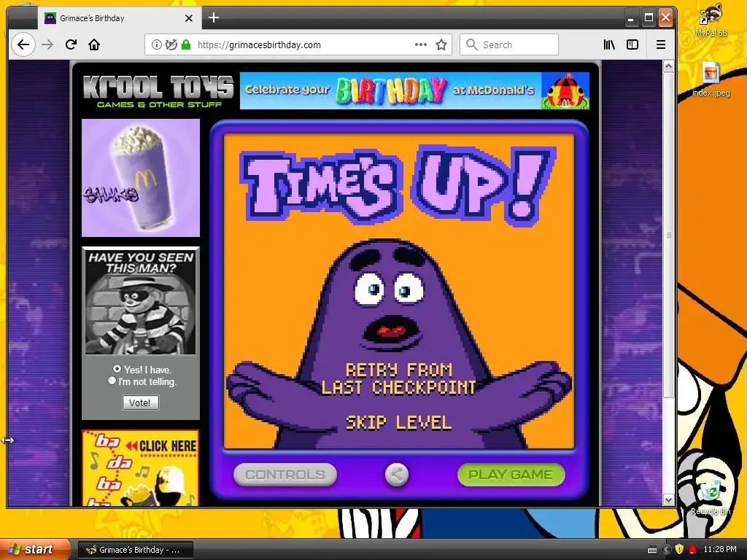
Task: Click the red alert tray icon
Action: 693,550
